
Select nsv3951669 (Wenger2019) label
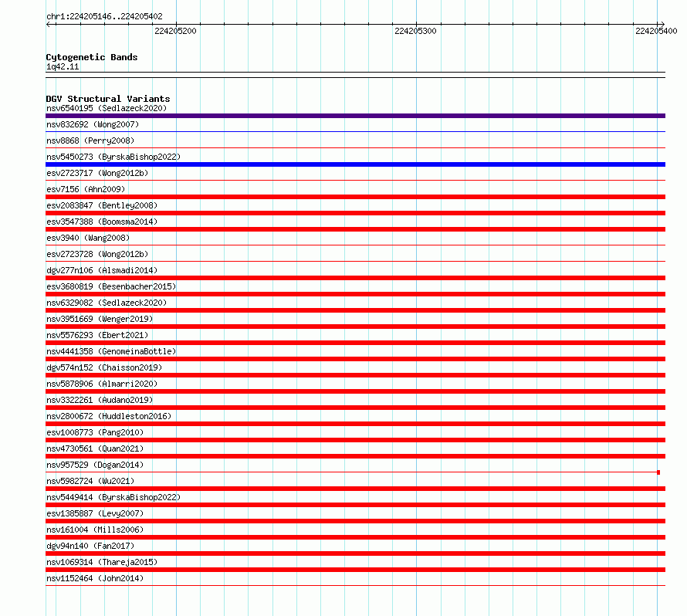pos(100,319)
